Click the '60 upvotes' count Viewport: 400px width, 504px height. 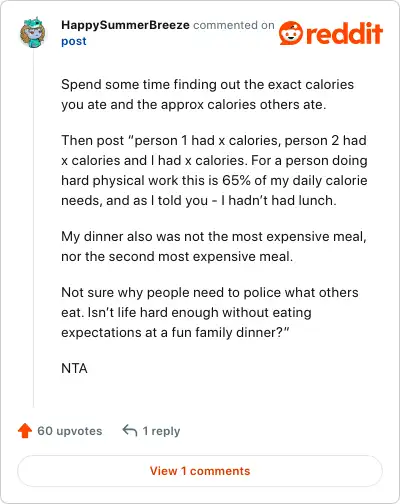(x=70, y=431)
